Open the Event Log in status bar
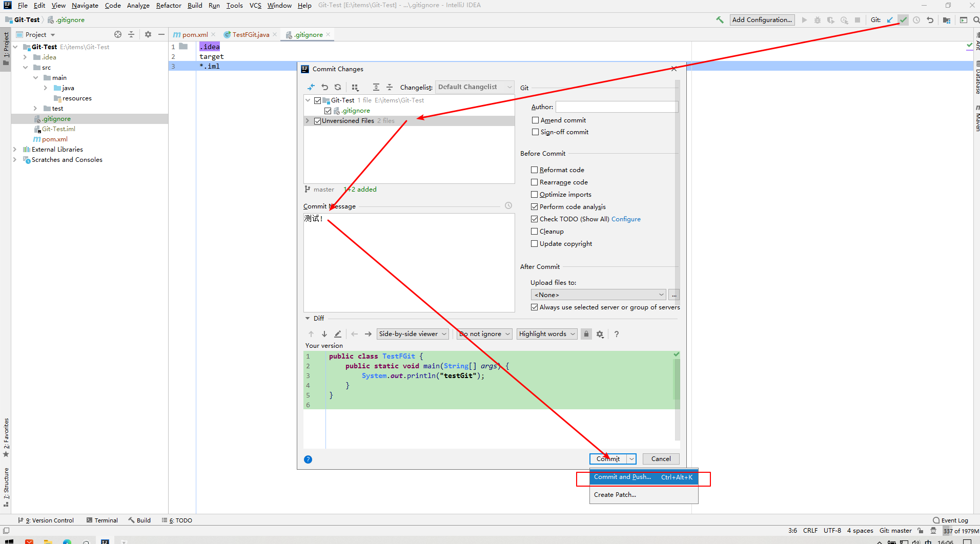The height and width of the screenshot is (544, 980). pyautogui.click(x=951, y=520)
